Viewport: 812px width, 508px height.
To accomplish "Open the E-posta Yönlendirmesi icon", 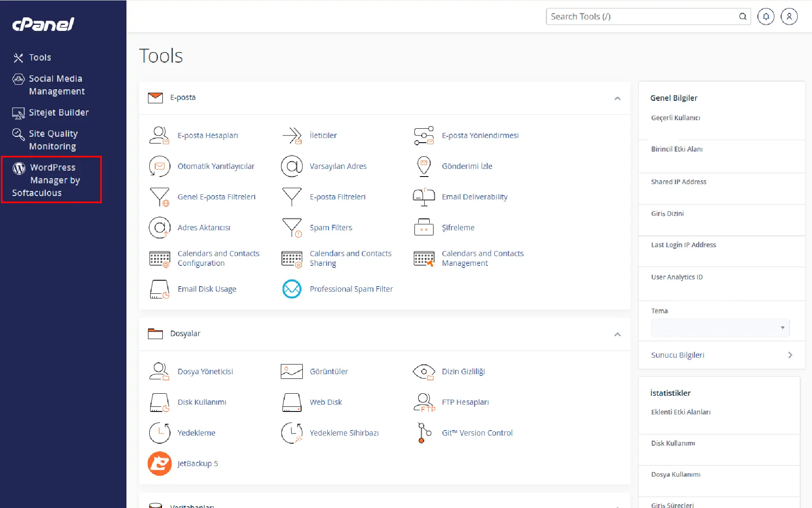I will tap(424, 135).
